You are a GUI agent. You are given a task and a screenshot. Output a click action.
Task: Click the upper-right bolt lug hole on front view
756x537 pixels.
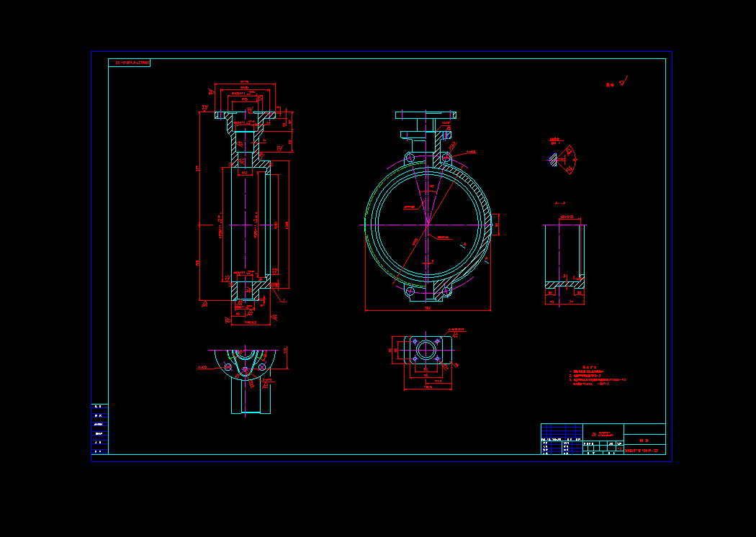446,158
